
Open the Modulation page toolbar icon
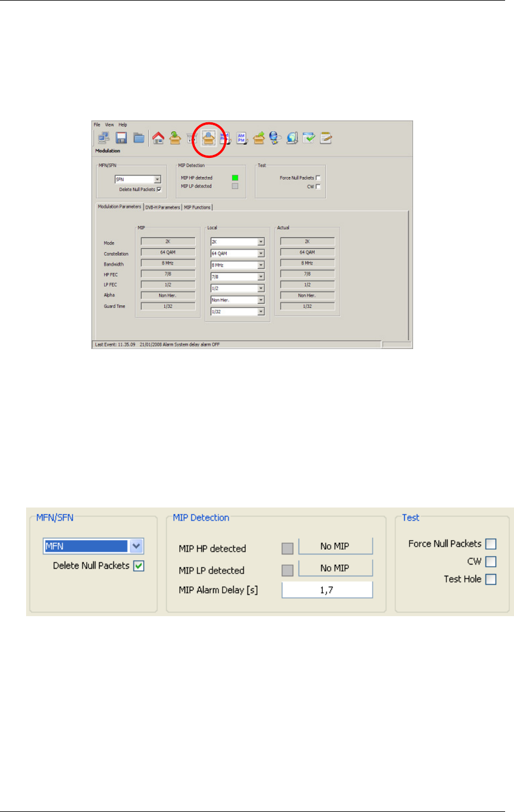click(x=208, y=138)
